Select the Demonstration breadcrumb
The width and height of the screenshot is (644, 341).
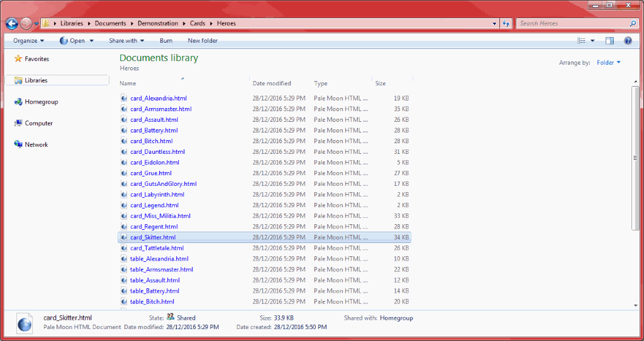[158, 23]
